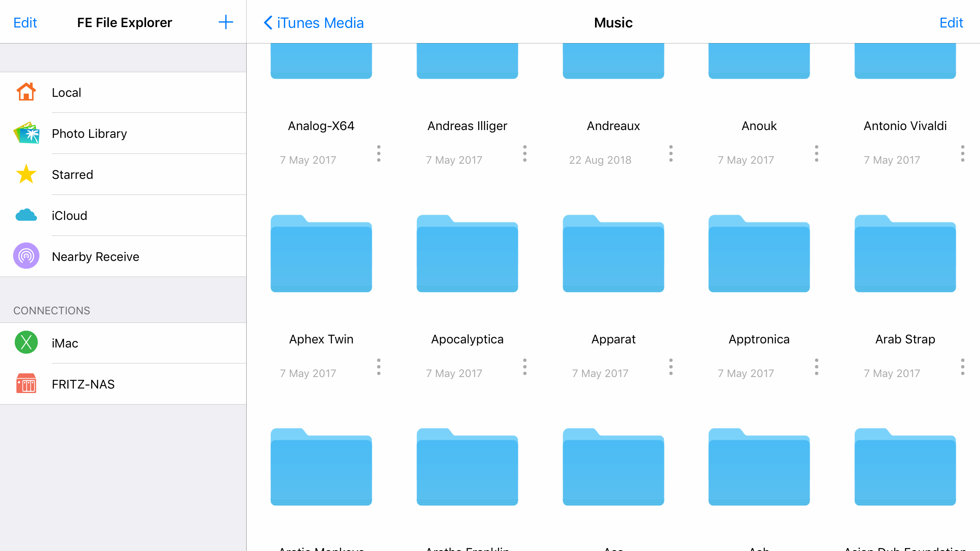
Task: Click the Arab Strap folder name
Action: (905, 339)
